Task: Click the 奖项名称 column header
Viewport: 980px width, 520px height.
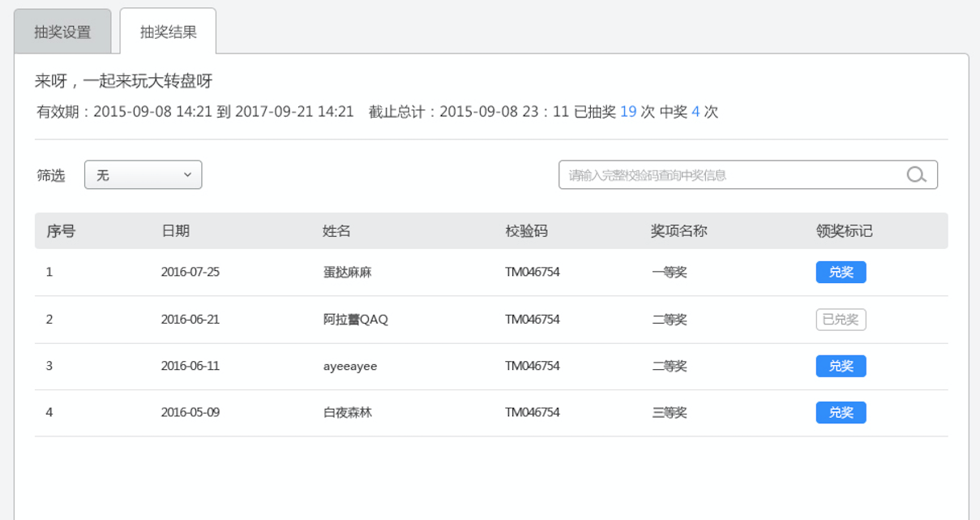Action: [x=679, y=231]
